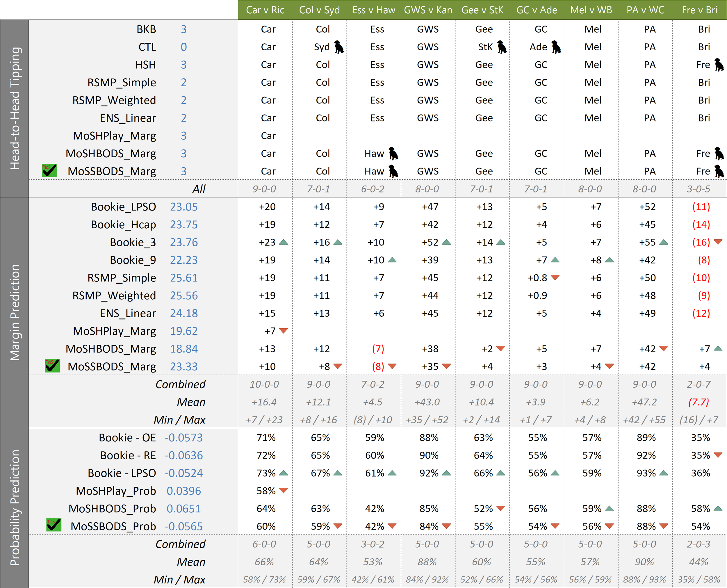Click the BKB row label

[x=146, y=29]
